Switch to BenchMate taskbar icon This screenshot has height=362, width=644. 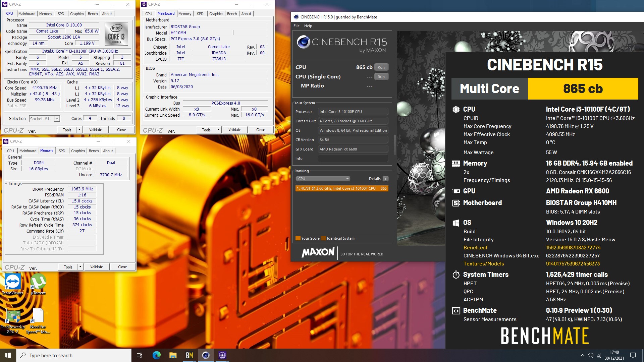pyautogui.click(x=189, y=355)
